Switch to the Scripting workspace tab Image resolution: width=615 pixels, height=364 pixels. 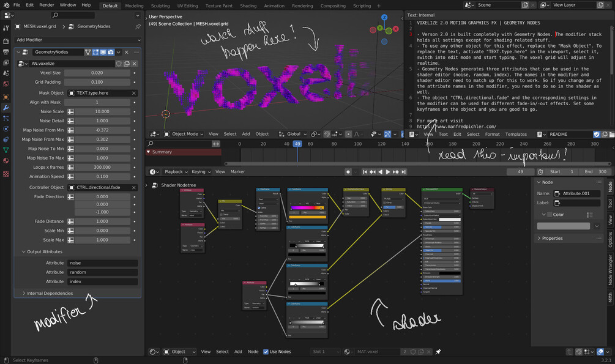pos(362,6)
